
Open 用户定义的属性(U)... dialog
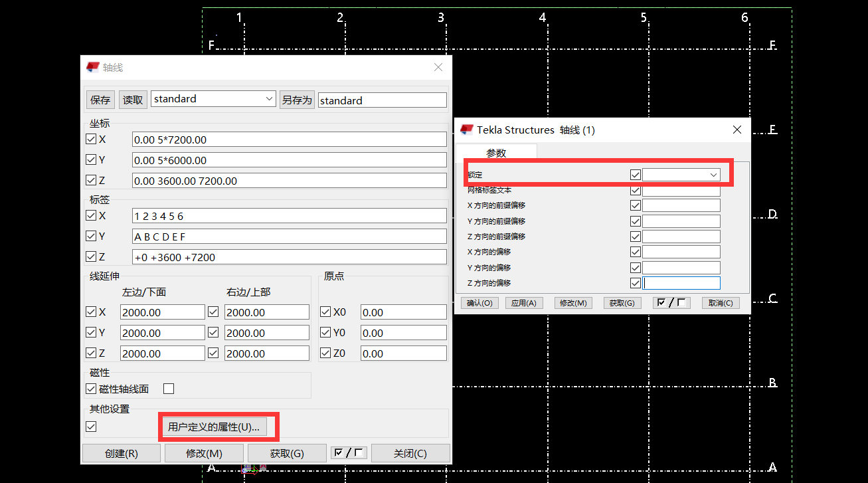tap(214, 427)
